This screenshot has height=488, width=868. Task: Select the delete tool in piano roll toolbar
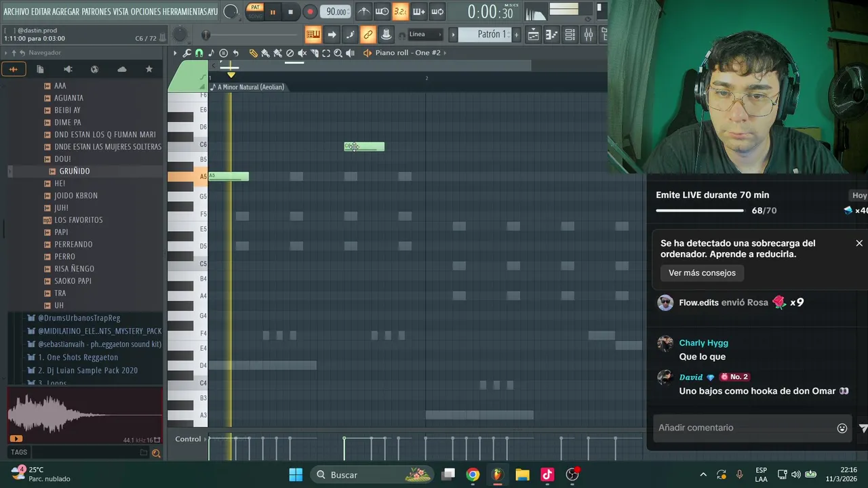pyautogui.click(x=290, y=53)
